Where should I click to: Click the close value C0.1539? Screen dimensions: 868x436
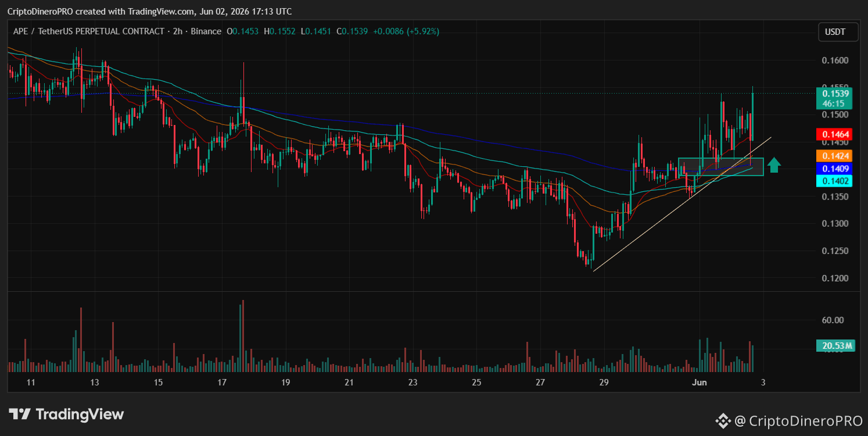[x=351, y=31]
